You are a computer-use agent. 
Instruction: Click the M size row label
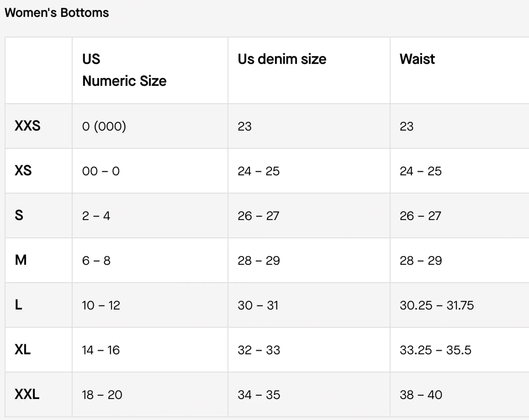point(20,260)
